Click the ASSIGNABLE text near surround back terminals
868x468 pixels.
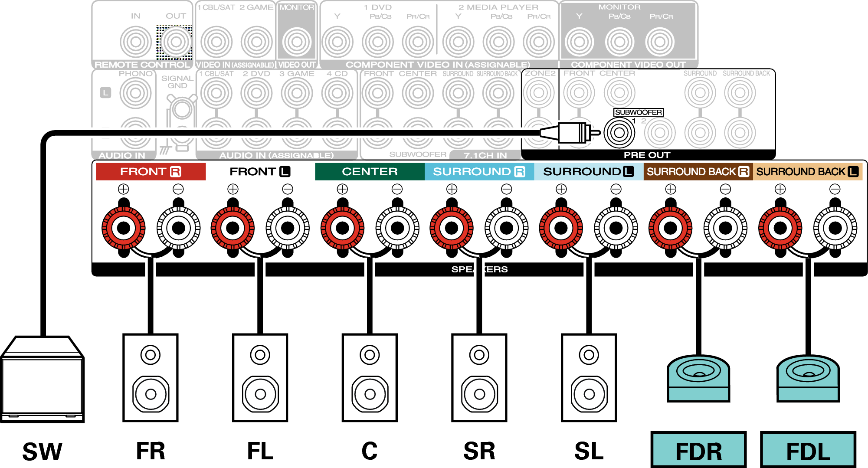(x=753, y=259)
